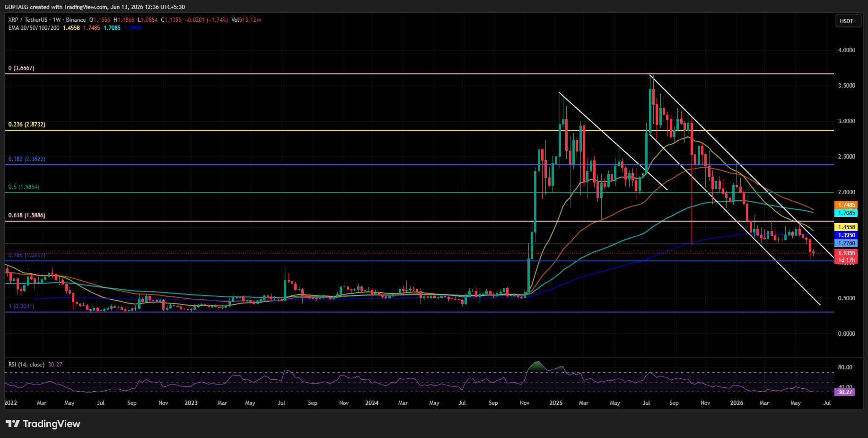Click the cyan 1.7085 price axis tag

point(846,213)
